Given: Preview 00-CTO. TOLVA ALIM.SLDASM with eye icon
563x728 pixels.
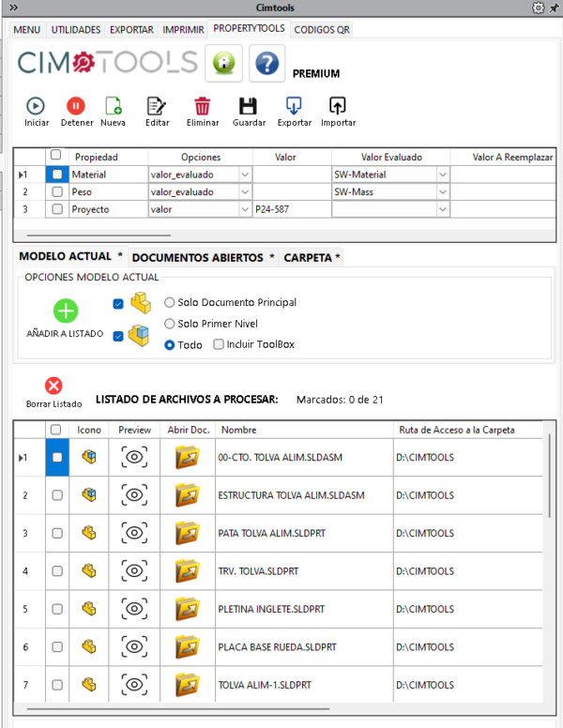Looking at the screenshot, I should click(134, 457).
